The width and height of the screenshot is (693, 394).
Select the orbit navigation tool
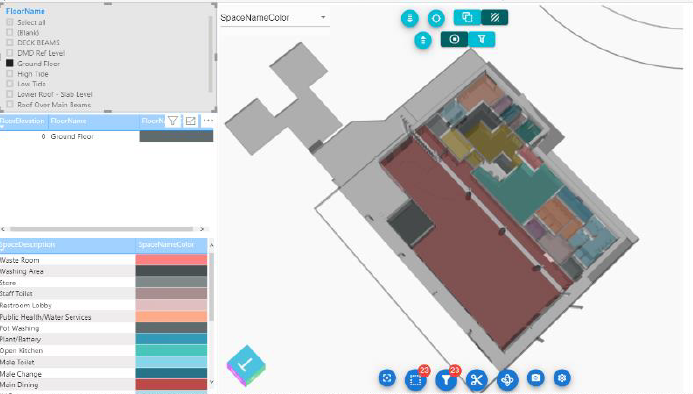tap(507, 379)
